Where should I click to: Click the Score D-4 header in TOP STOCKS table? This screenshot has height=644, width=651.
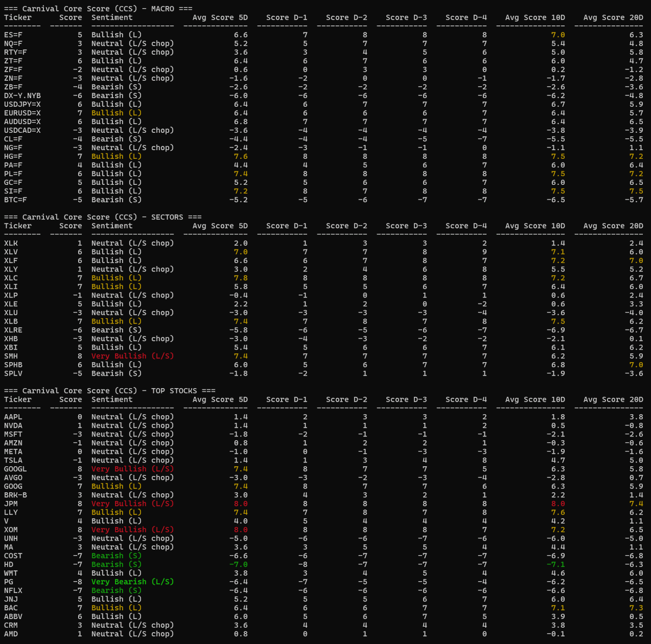(x=466, y=399)
